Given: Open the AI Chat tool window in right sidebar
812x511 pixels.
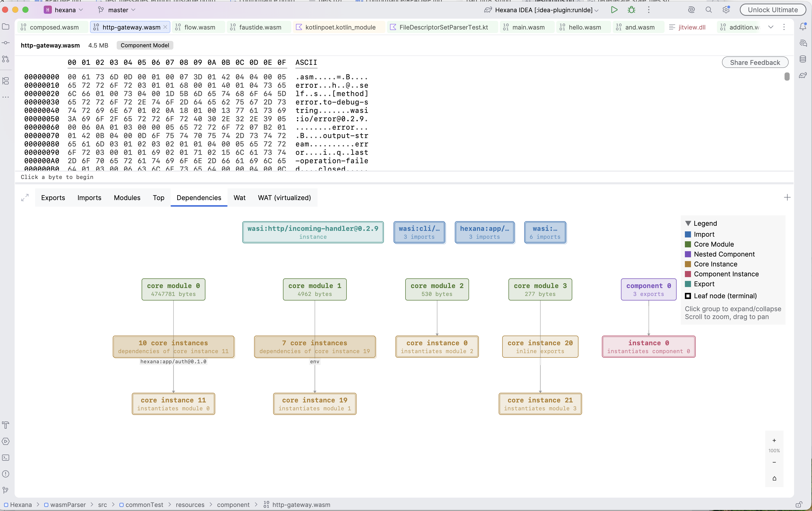Looking at the screenshot, I should click(803, 43).
